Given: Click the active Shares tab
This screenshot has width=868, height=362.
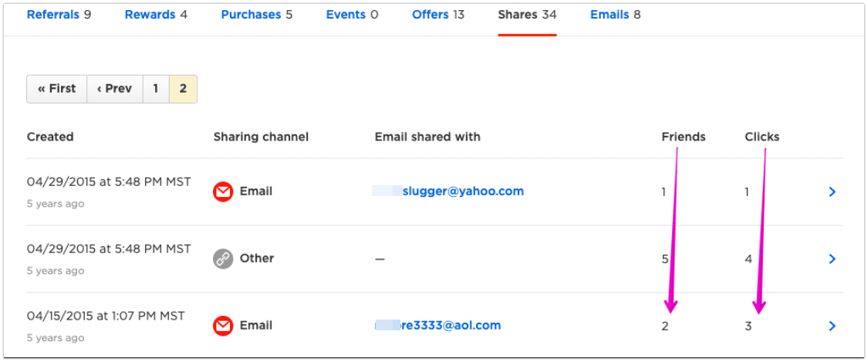Looking at the screenshot, I should coord(527,15).
